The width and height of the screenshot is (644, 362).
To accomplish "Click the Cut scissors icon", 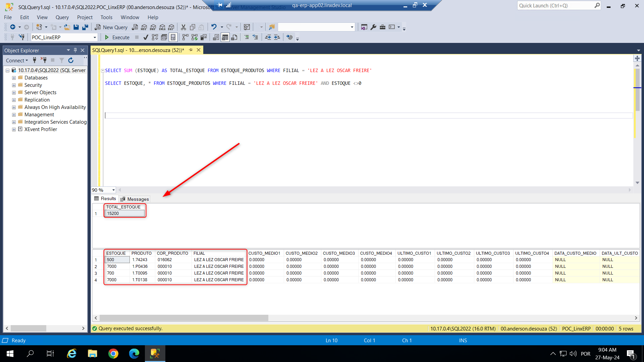I will coord(183,27).
